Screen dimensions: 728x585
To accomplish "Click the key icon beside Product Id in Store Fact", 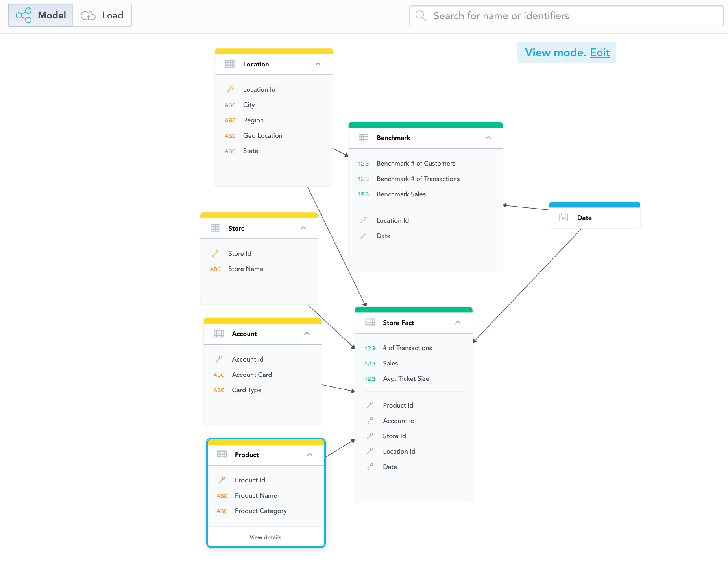I will coord(370,405).
